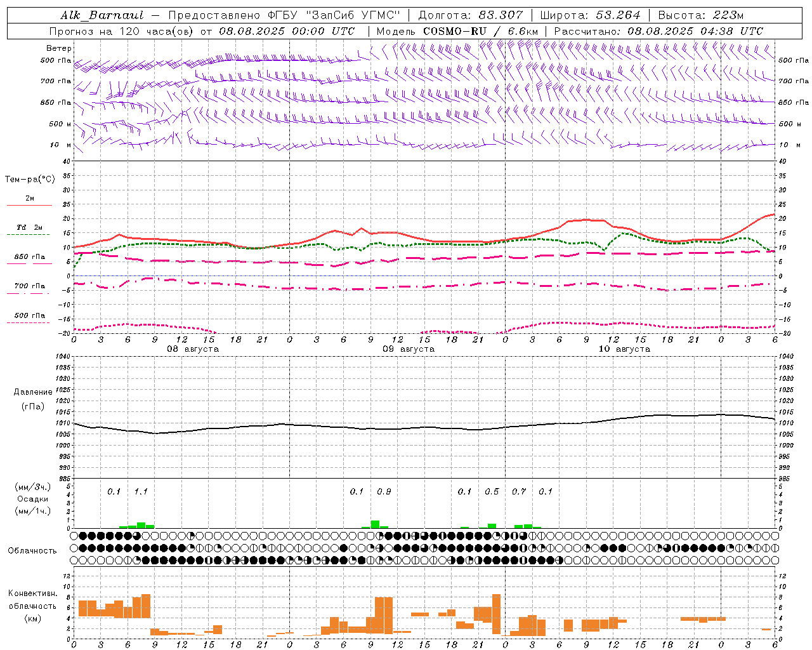Click the Облачность row label

point(32,551)
